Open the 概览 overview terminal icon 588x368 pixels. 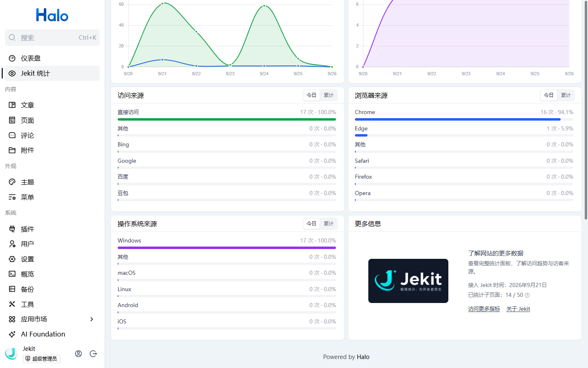pos(12,274)
